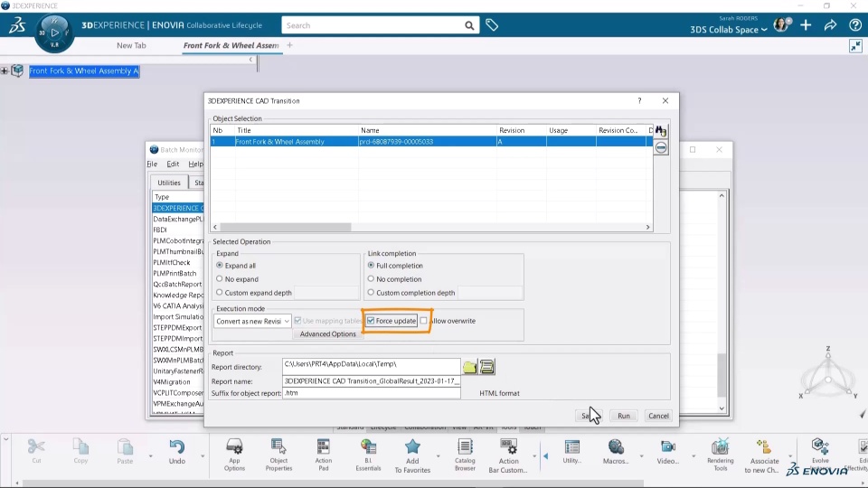This screenshot has height=488, width=868.
Task: Select No completion radio button
Action: 371,279
